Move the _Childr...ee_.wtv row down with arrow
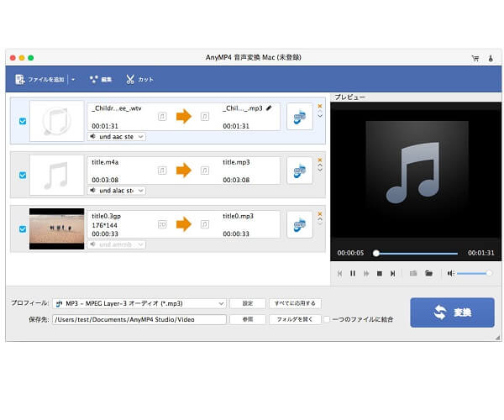Image resolution: width=504 pixels, height=420 pixels. (320, 116)
